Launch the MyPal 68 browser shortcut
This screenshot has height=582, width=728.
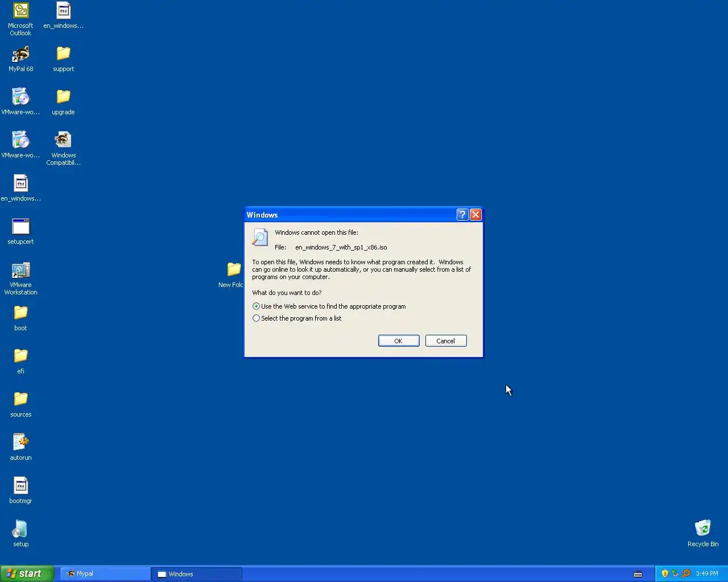[20, 59]
